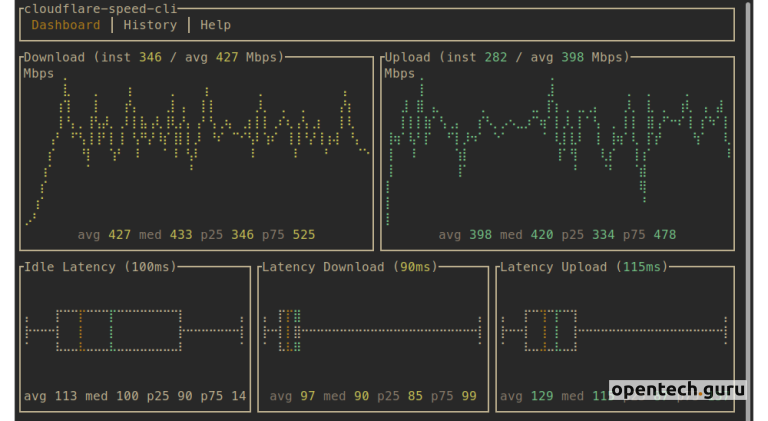Screen dimensions: 768x421
Task: Click the Idle Latency box plot median line
Action: [x=81, y=330]
